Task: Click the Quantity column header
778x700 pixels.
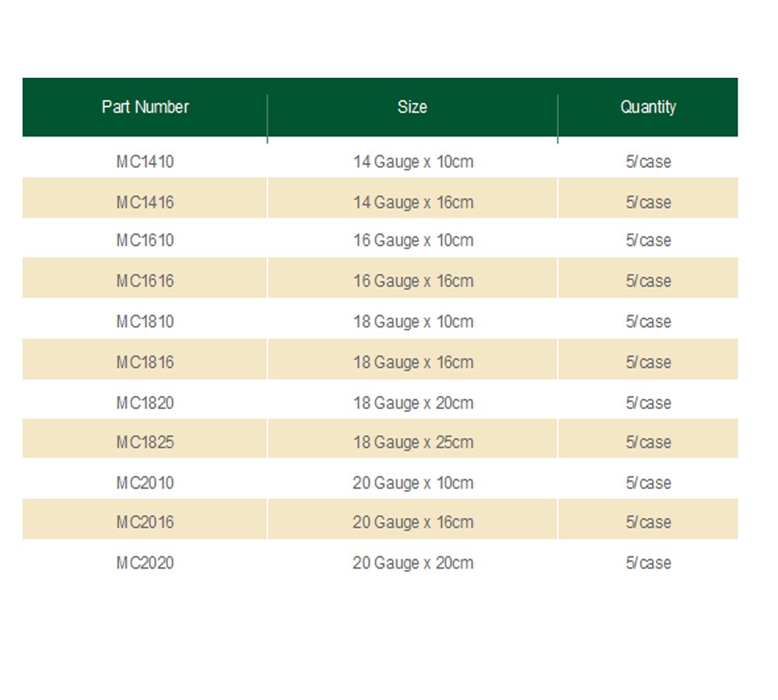Action: 648,107
